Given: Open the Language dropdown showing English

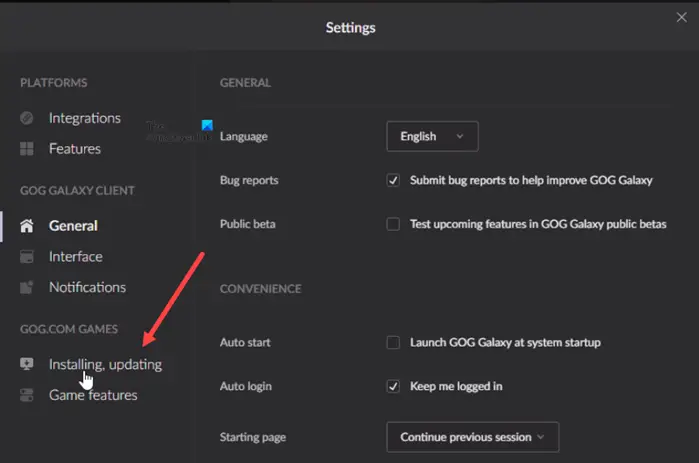Looking at the screenshot, I should click(x=432, y=136).
